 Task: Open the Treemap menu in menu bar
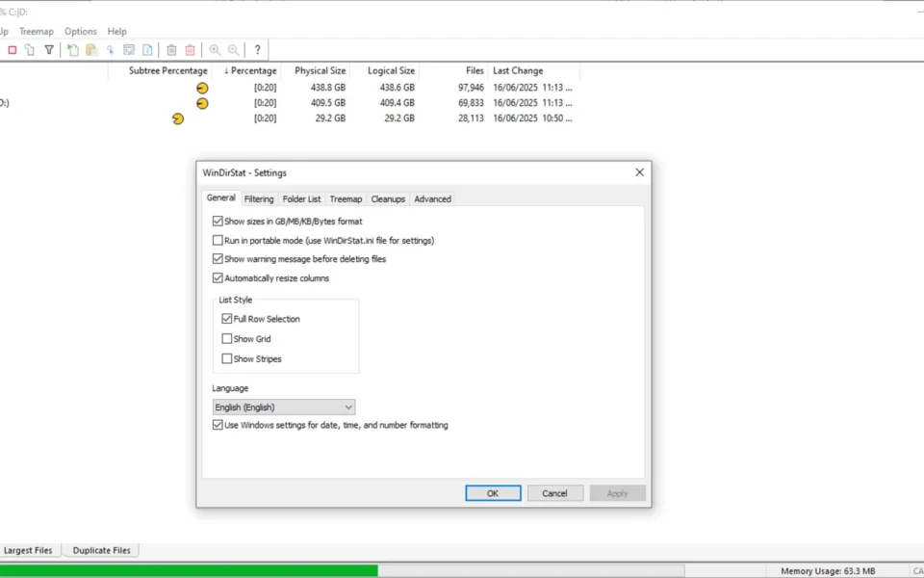point(36,31)
